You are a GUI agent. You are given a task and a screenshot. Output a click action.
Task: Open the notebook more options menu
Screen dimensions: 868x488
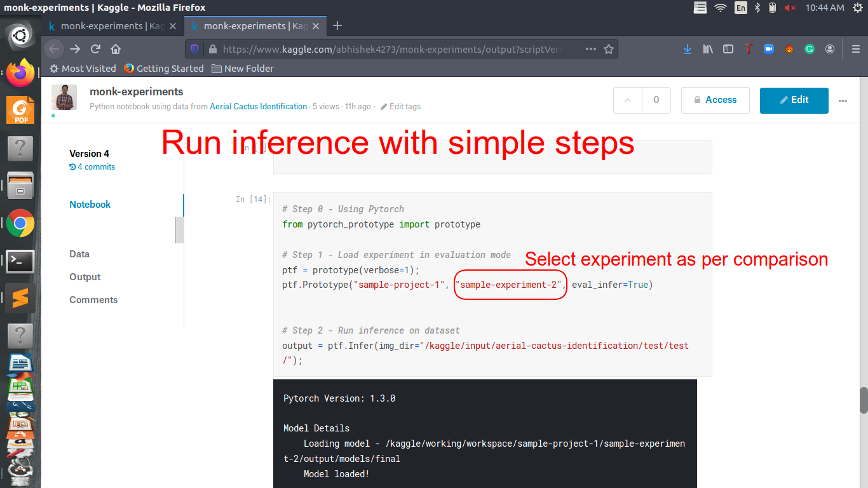[843, 100]
